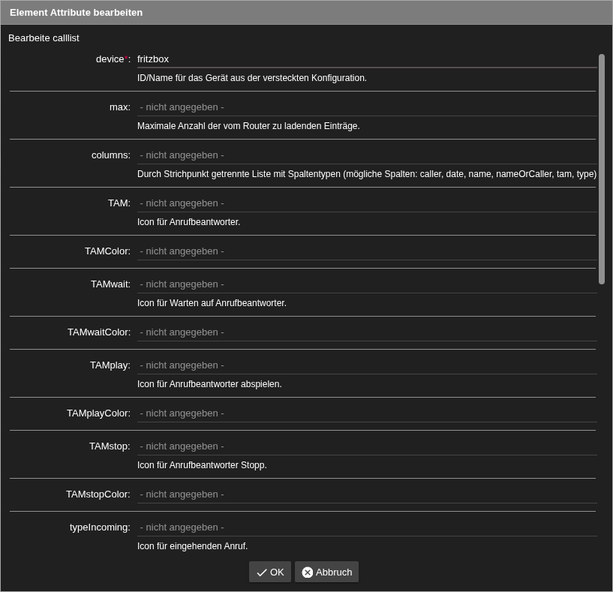
Task: Click 'Icon für Anrufbeantworter.' description text
Action: 188,222
